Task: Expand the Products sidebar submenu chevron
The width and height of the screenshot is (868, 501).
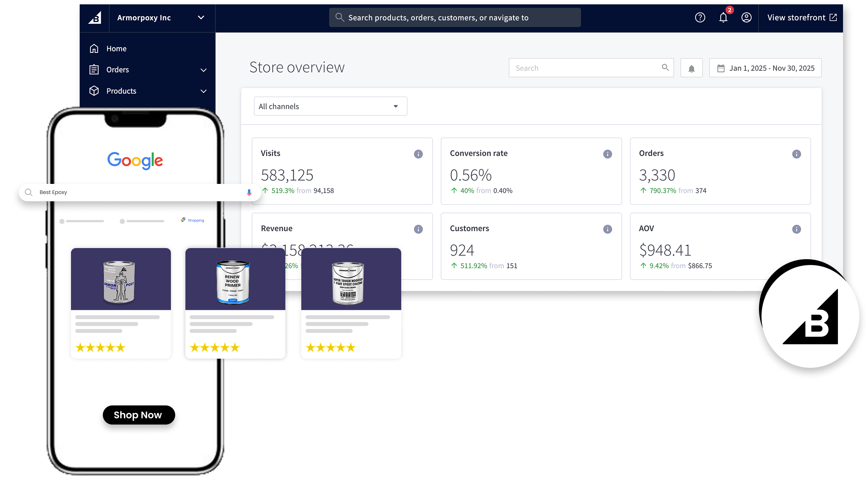Action: (x=204, y=91)
